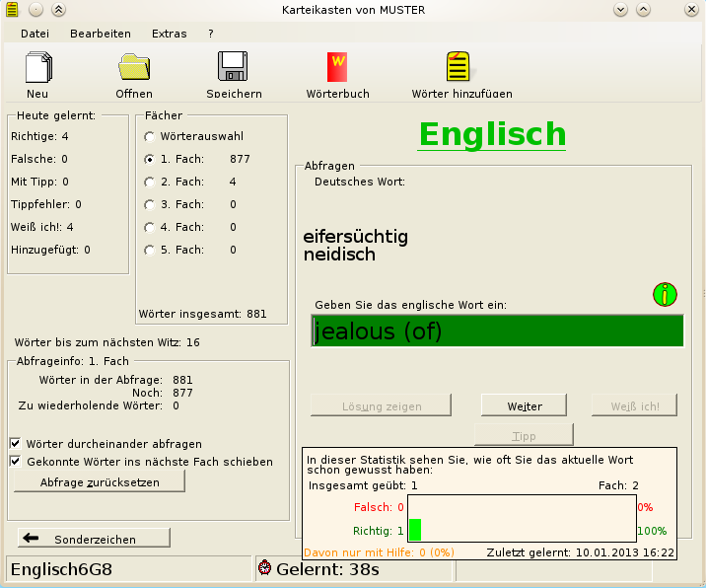Minimize the window with the down arrow
Image resolution: width=706 pixels, height=588 pixels.
[620, 10]
